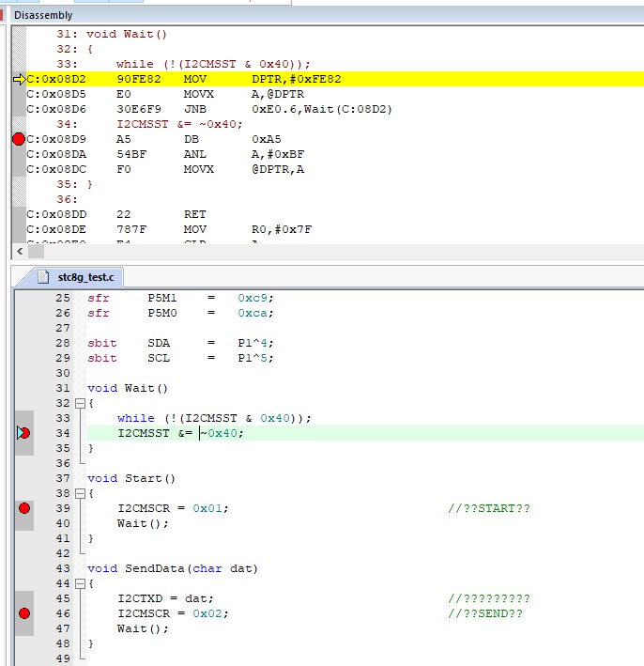Click the P1^4 value on line 28
Viewport: 644px width, 666px height.
pyautogui.click(x=253, y=343)
